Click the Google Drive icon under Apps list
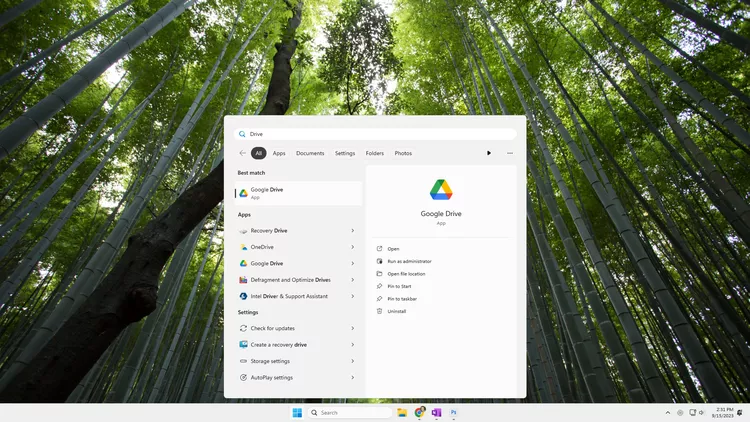The height and width of the screenshot is (422, 750). [243, 263]
